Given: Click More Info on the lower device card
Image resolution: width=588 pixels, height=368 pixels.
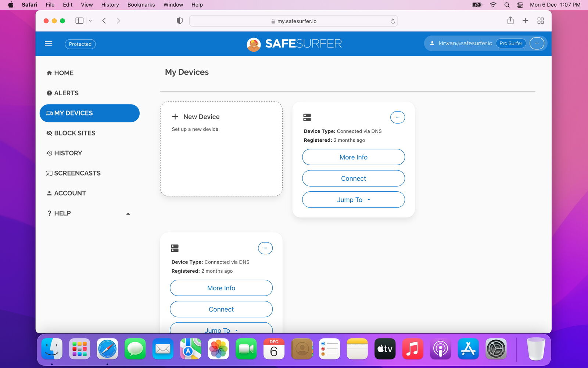Looking at the screenshot, I should pos(221,288).
